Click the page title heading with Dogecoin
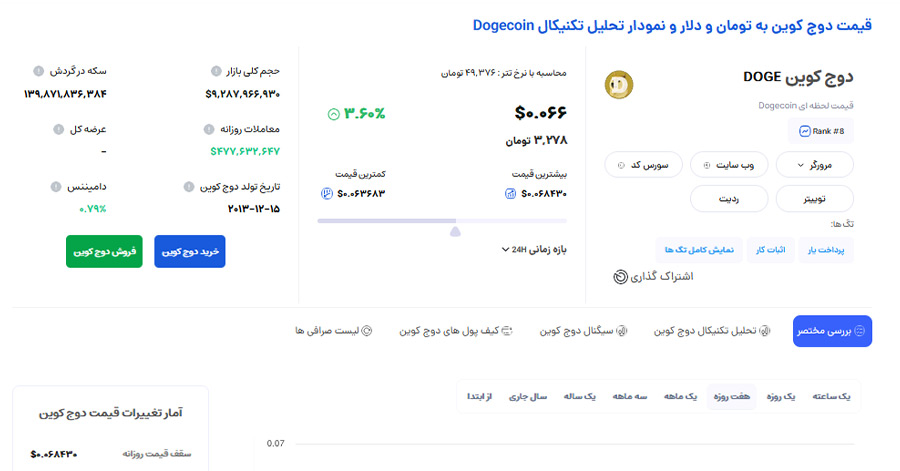 point(672,25)
